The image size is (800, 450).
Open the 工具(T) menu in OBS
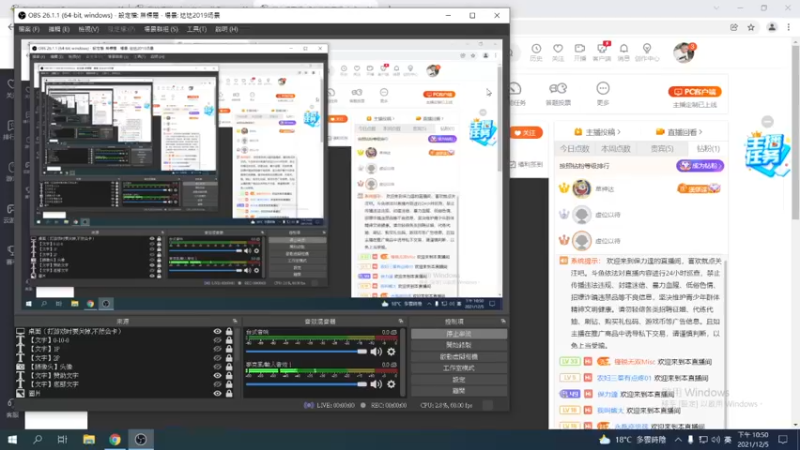pos(196,29)
